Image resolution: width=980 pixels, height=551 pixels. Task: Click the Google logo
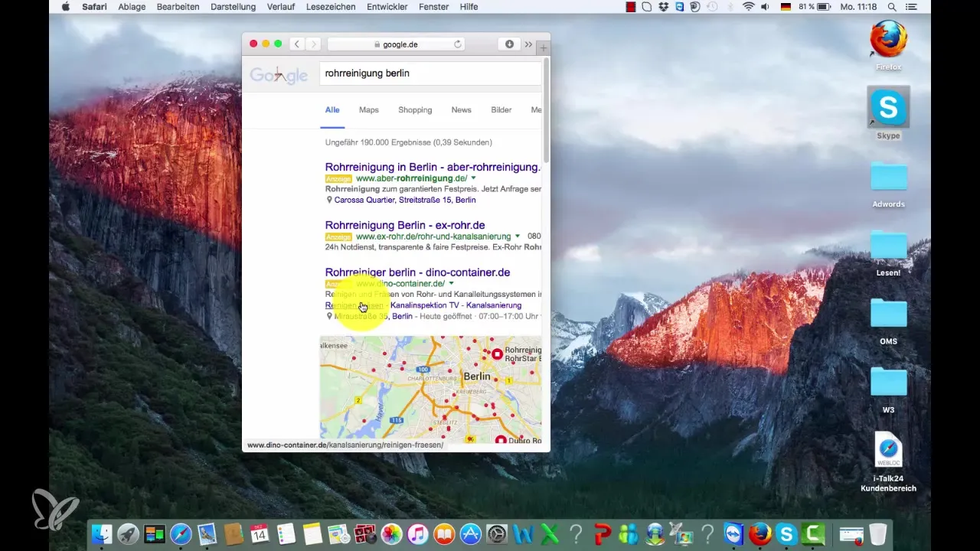pyautogui.click(x=279, y=74)
